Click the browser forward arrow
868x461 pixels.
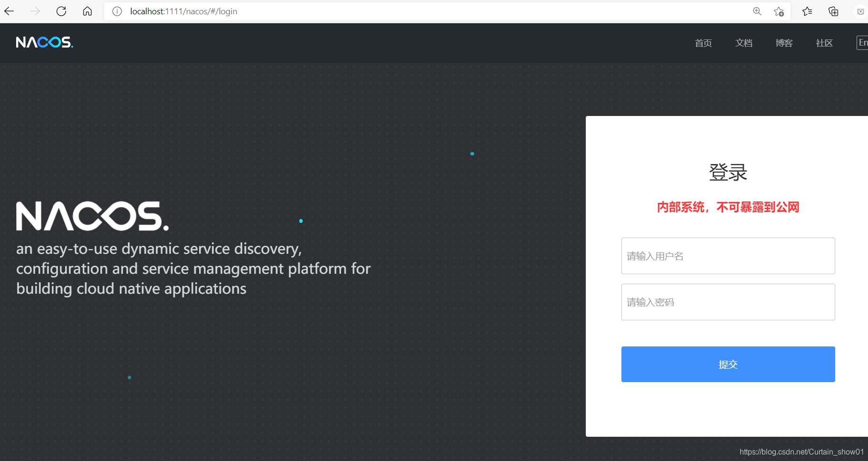[x=35, y=11]
